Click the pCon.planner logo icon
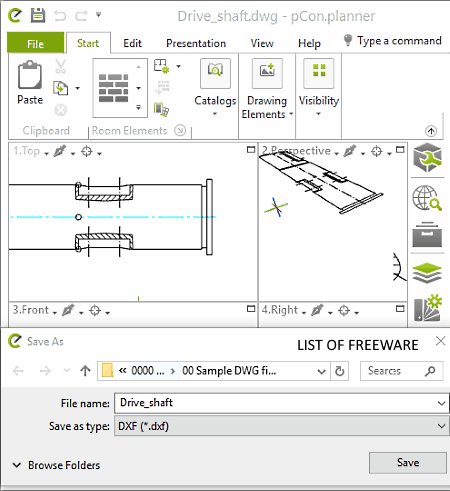This screenshot has height=491, width=450. [x=15, y=15]
